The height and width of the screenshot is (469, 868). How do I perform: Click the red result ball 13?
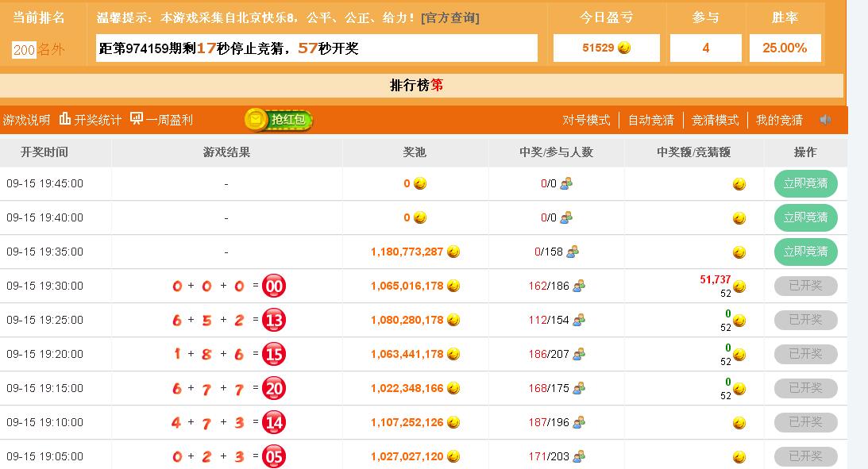[274, 321]
